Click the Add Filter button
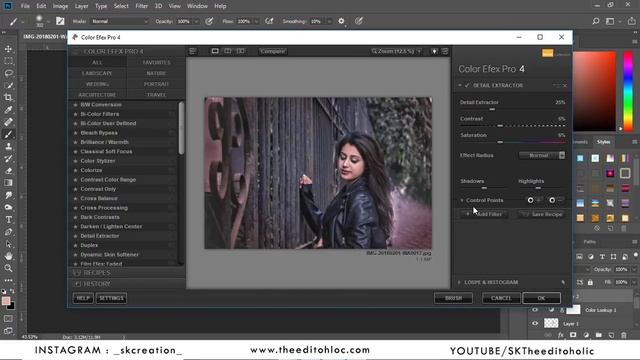The width and height of the screenshot is (640, 360). click(484, 214)
